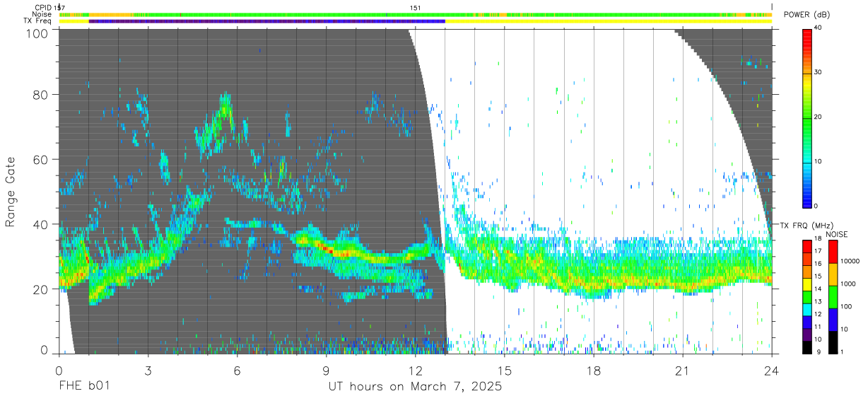This screenshot has height=401, width=868.
Task: Click the Range Gate axis title
Action: [11, 192]
